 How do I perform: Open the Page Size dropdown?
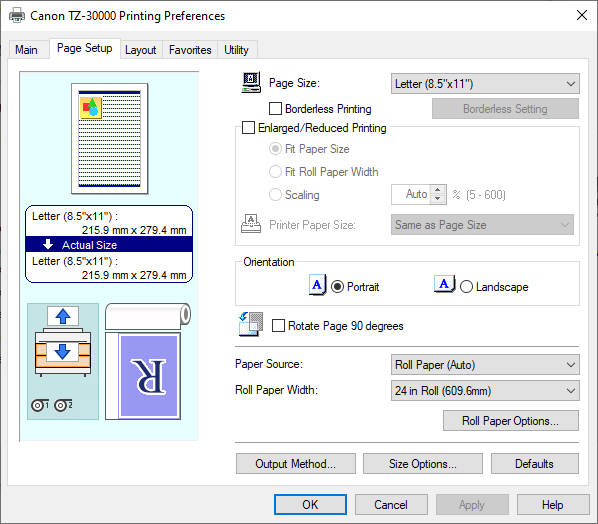(x=485, y=84)
